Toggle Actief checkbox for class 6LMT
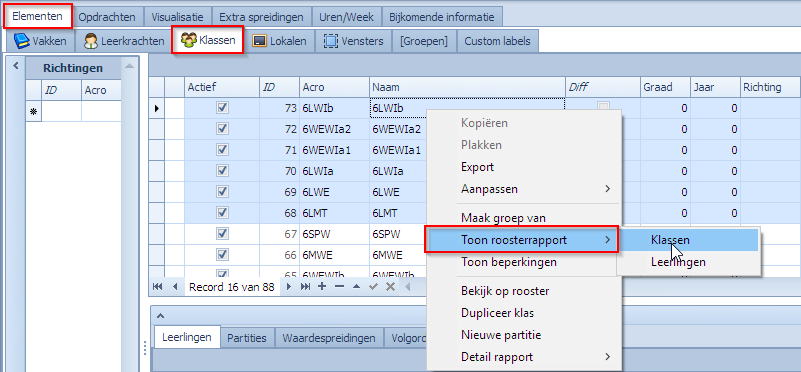Screen dimensions: 801x372 click(222, 213)
